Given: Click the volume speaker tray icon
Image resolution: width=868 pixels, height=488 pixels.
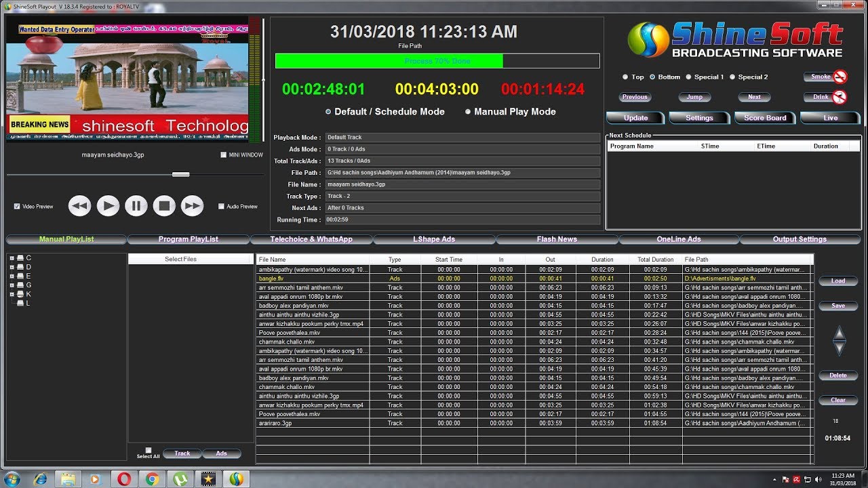Looking at the screenshot, I should 818,479.
